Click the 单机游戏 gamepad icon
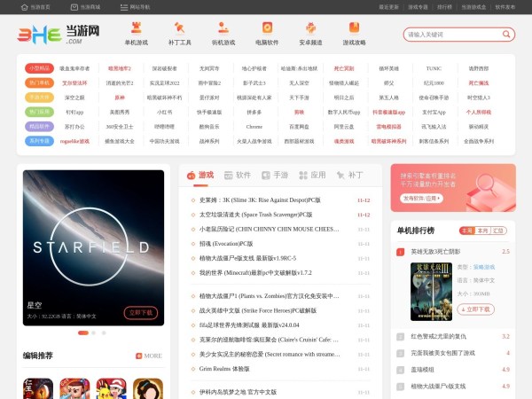Viewport: 532px width, 399px height. (137, 27)
